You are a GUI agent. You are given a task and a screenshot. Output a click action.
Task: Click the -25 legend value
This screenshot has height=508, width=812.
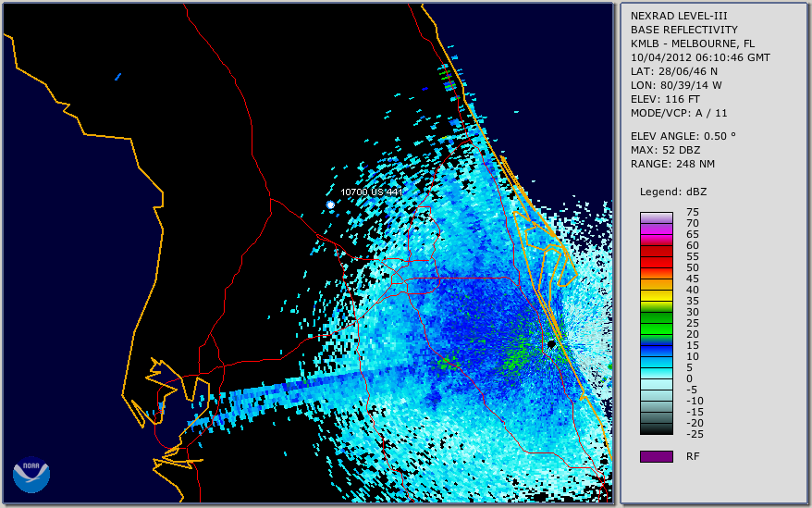(x=695, y=434)
